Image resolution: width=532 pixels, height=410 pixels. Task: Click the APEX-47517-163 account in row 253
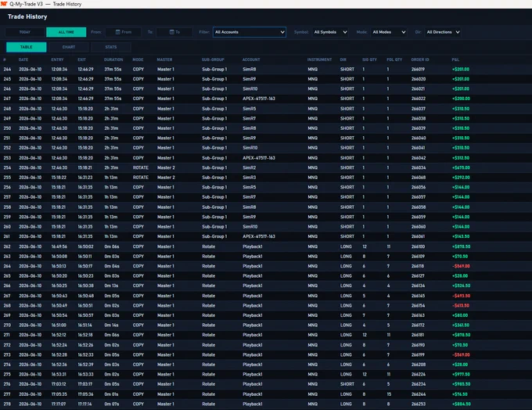[259, 158]
